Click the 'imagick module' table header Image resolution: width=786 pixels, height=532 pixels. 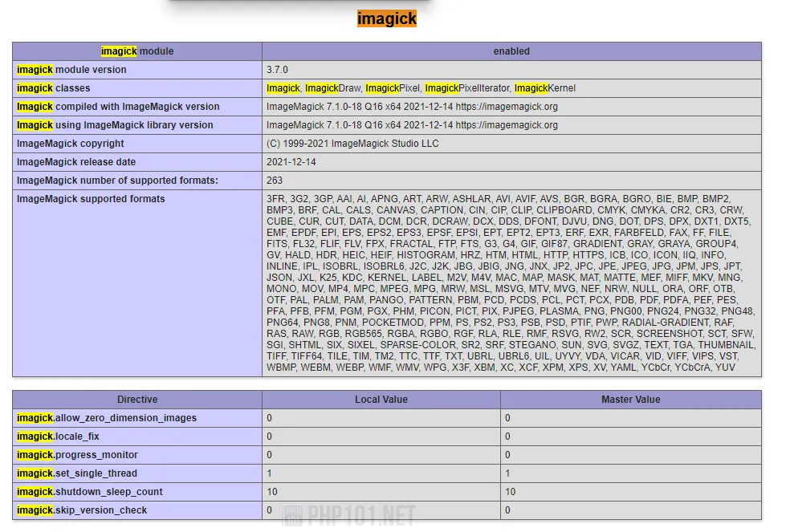click(x=136, y=51)
